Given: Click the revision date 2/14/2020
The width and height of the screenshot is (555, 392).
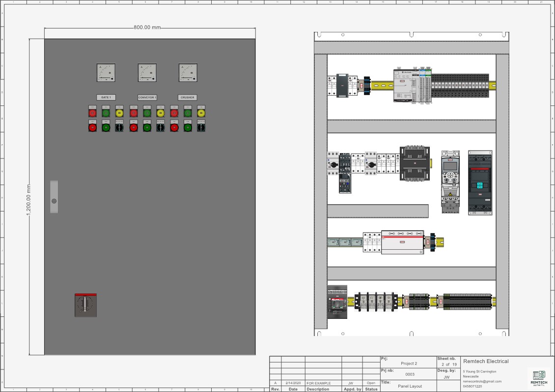Looking at the screenshot, I should click(293, 383).
